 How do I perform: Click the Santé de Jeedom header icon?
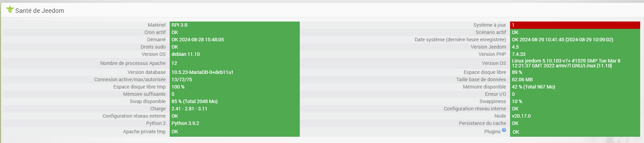pyautogui.click(x=10, y=10)
